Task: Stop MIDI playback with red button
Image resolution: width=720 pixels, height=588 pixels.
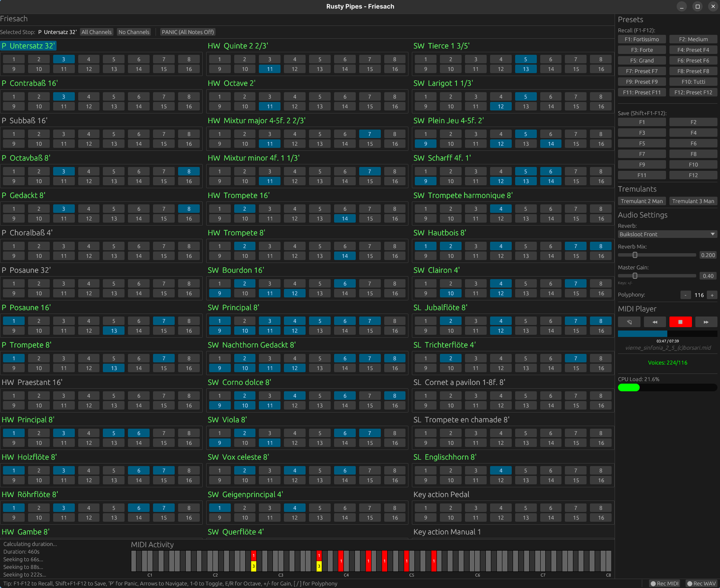Action: (680, 322)
